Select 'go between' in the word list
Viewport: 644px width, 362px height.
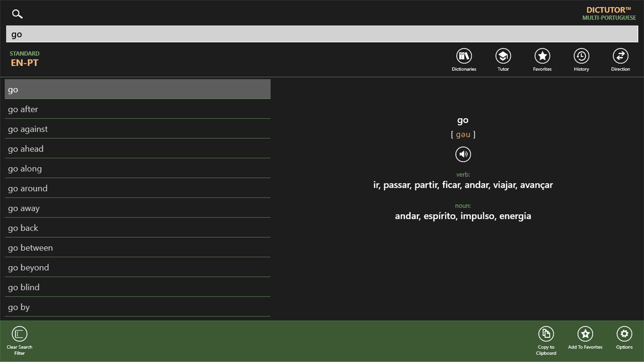click(x=138, y=248)
